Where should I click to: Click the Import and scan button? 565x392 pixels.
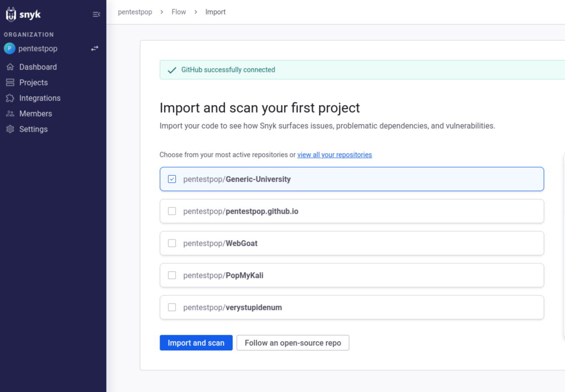pos(196,343)
